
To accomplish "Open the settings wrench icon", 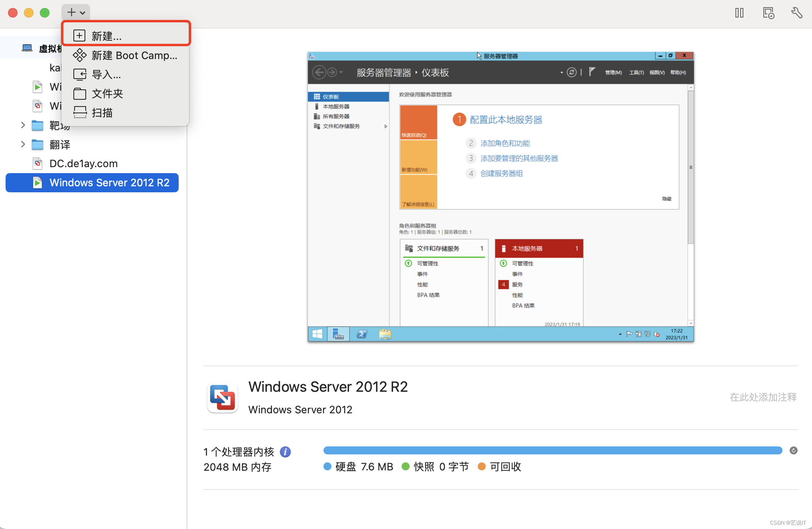I will tap(797, 13).
